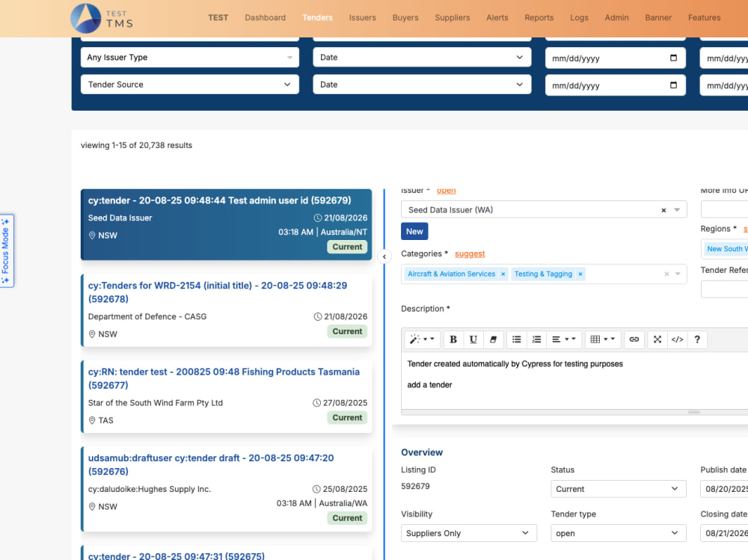This screenshot has width=748, height=560.
Task: Click the New issuer button
Action: pos(414,231)
